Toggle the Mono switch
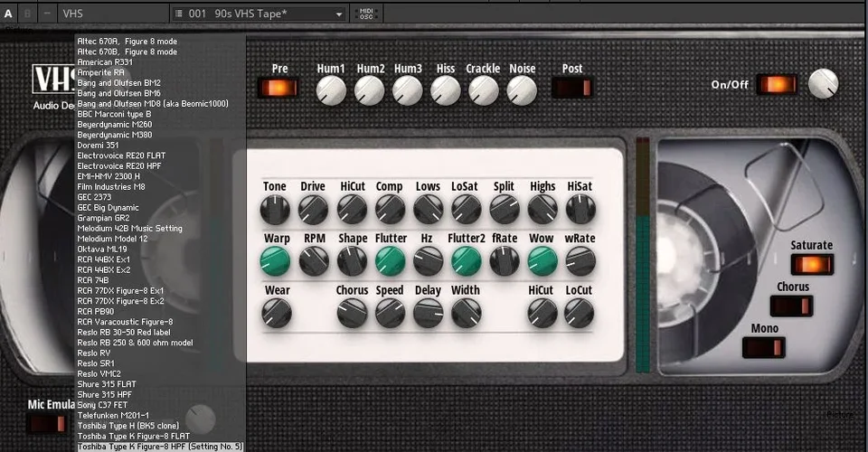 764,347
